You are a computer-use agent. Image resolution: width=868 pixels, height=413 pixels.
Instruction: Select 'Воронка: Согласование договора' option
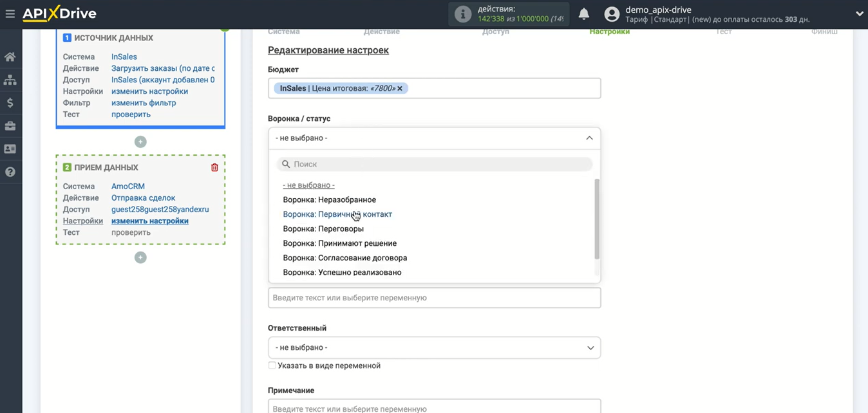tap(345, 258)
